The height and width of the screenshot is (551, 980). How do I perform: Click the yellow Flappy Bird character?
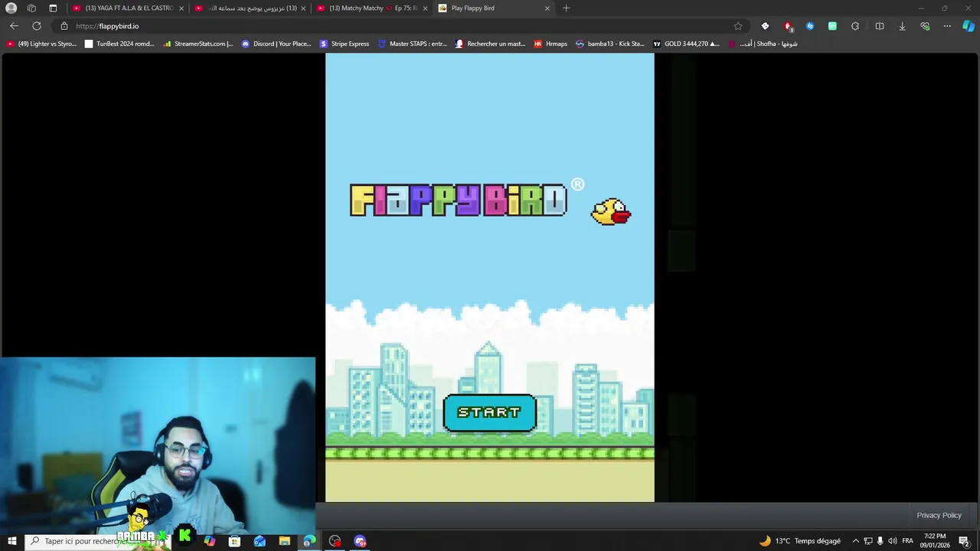coord(611,212)
